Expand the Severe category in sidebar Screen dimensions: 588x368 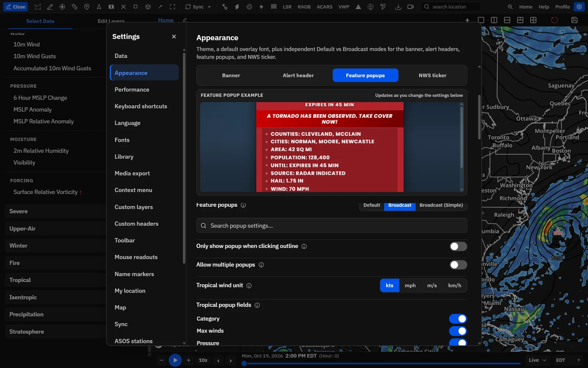[55, 211]
